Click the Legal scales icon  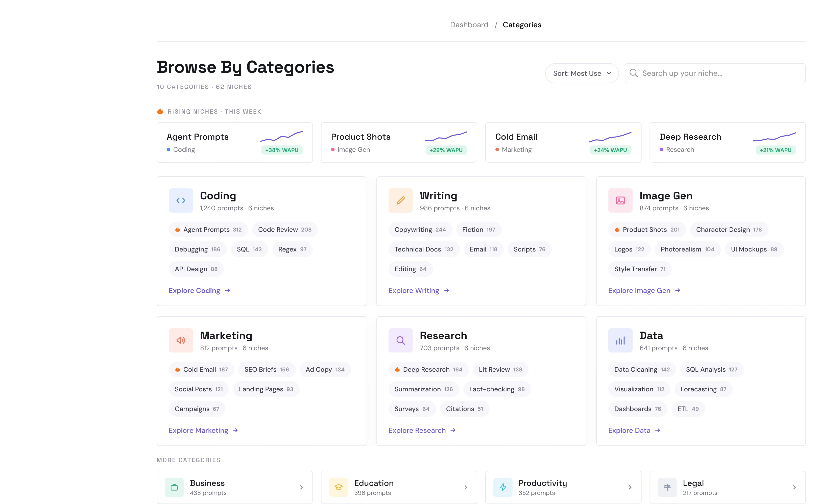[667, 487]
